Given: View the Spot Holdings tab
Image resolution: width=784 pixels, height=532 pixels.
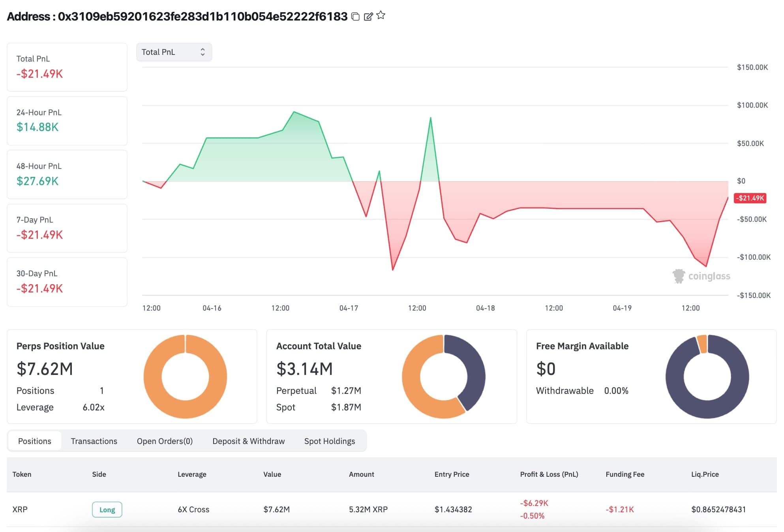Looking at the screenshot, I should [329, 441].
